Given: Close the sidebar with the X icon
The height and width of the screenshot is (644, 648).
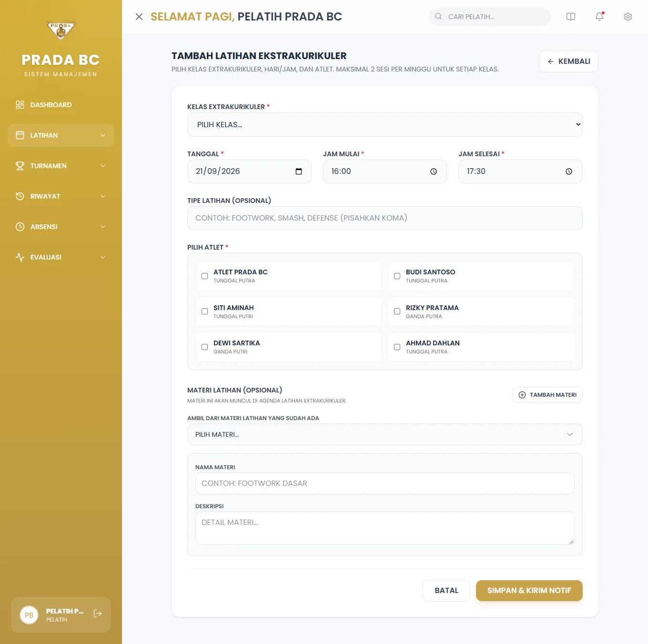Looking at the screenshot, I should coord(139,17).
